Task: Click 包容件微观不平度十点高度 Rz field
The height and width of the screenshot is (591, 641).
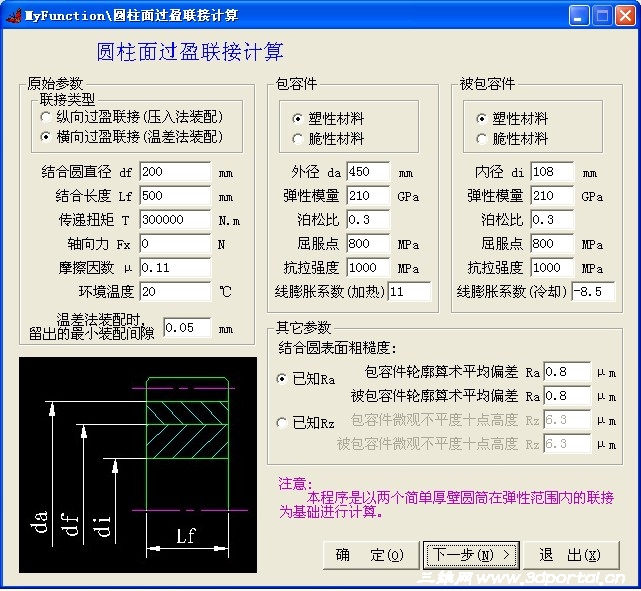Action: click(x=567, y=420)
